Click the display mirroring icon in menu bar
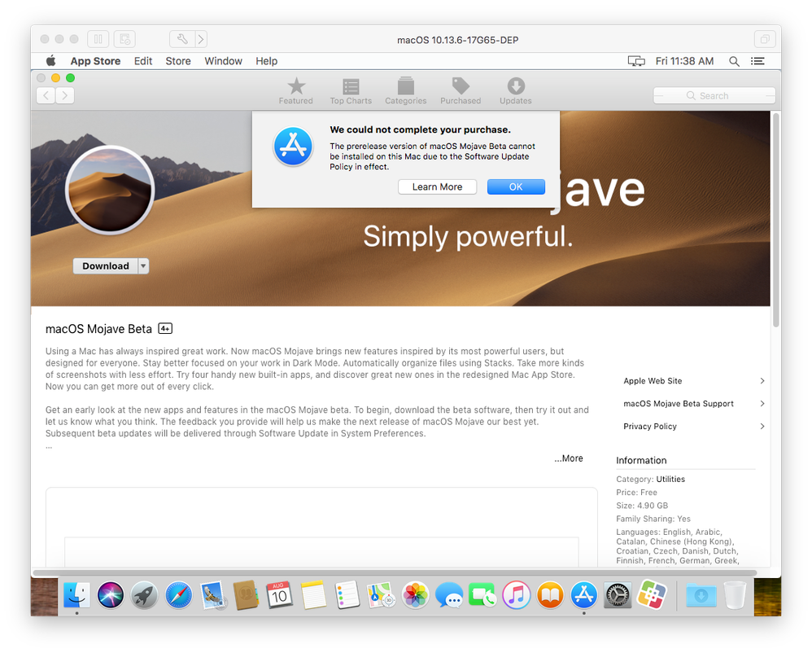The image size is (812, 653). coord(636,61)
